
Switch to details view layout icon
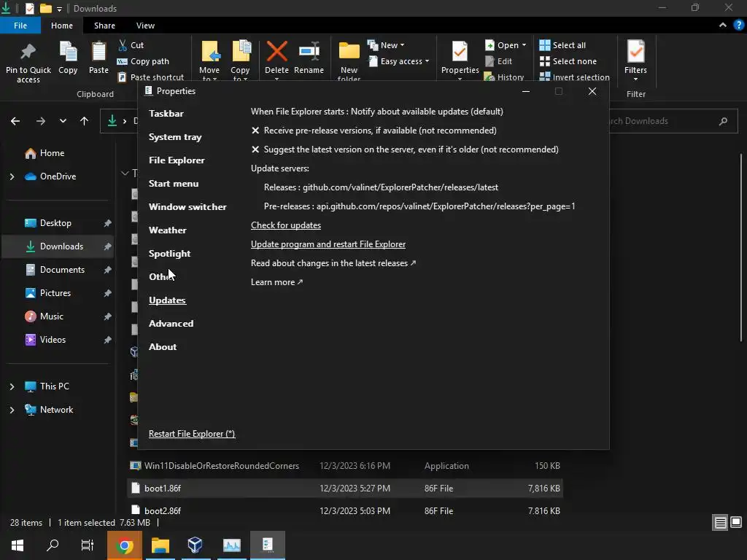[x=720, y=523]
